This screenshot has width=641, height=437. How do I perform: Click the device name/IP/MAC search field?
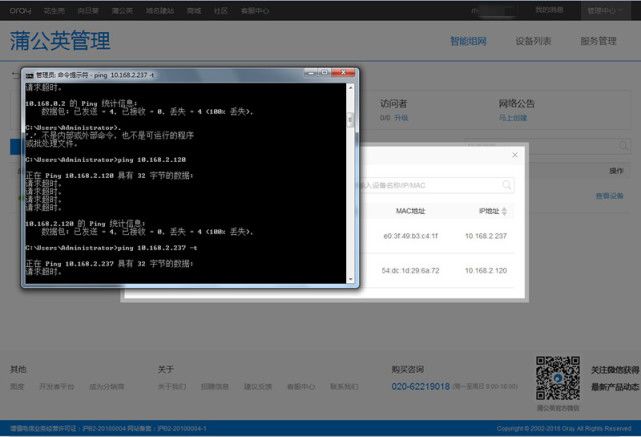[430, 185]
